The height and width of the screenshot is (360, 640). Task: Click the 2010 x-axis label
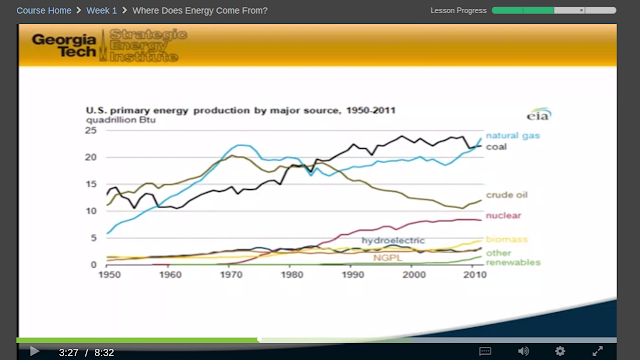475,275
